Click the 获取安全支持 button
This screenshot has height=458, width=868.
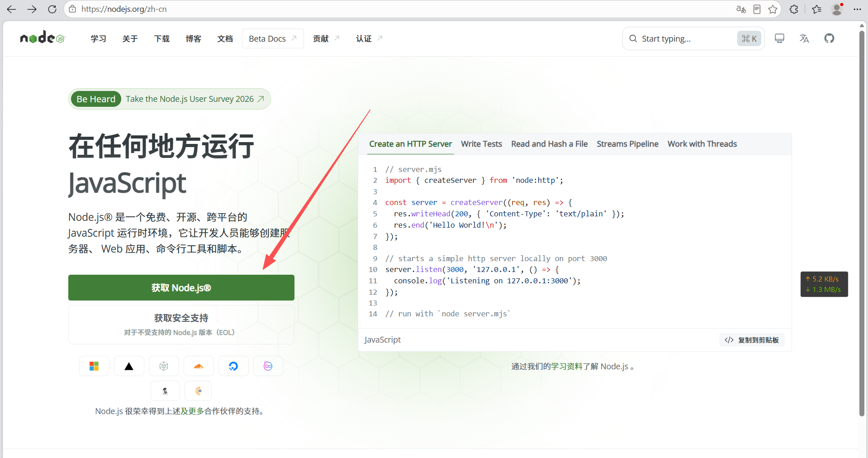pyautogui.click(x=181, y=324)
